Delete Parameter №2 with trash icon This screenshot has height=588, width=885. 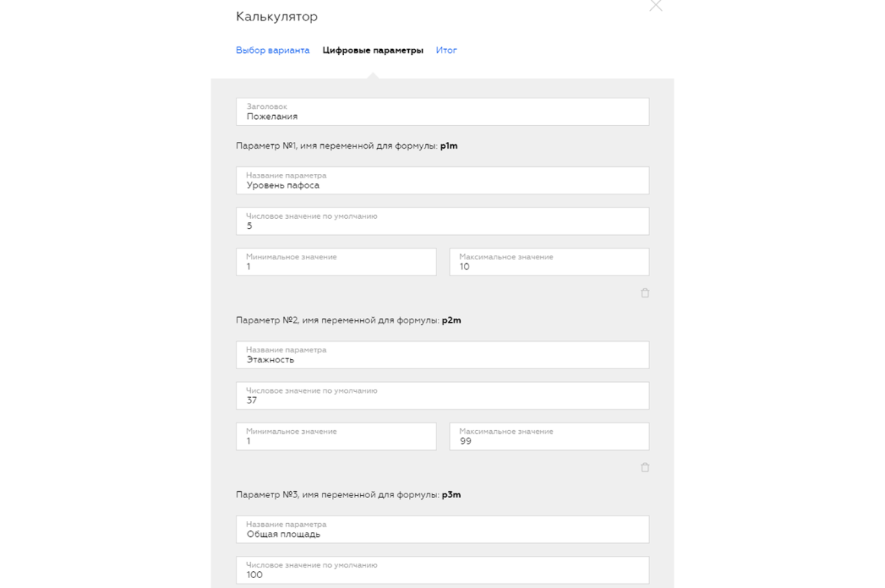point(645,468)
